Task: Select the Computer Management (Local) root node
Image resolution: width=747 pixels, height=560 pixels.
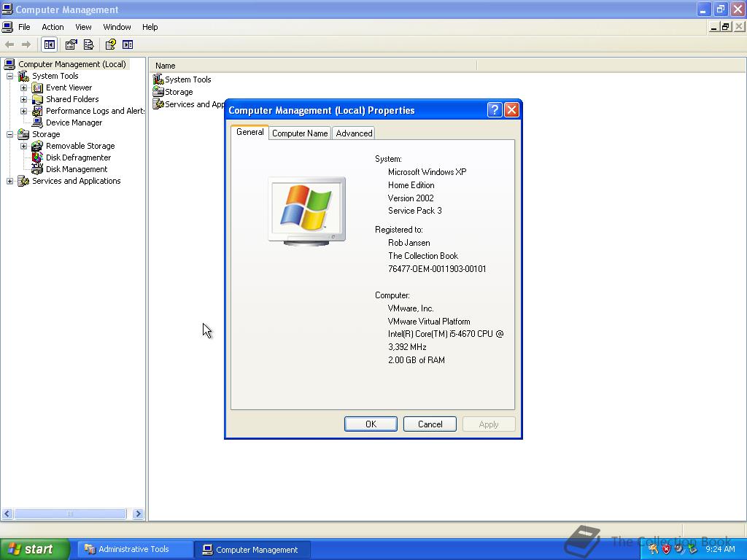Action: (x=66, y=64)
